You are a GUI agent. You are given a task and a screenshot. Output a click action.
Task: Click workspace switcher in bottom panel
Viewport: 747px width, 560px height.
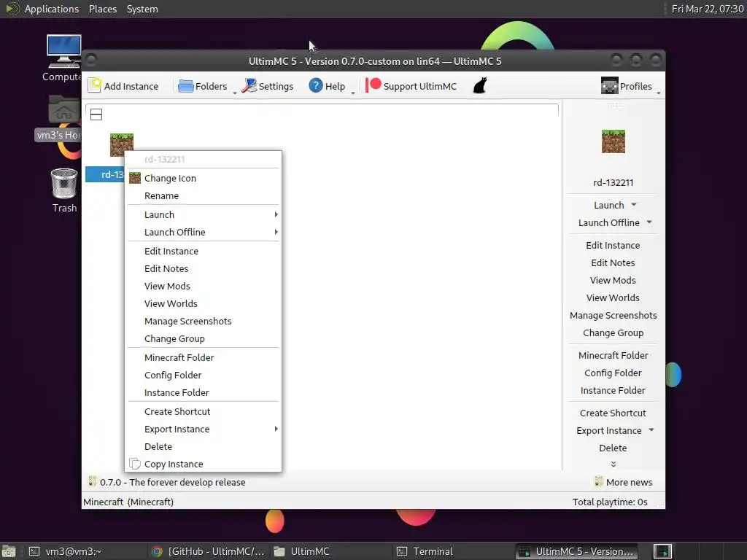click(662, 551)
